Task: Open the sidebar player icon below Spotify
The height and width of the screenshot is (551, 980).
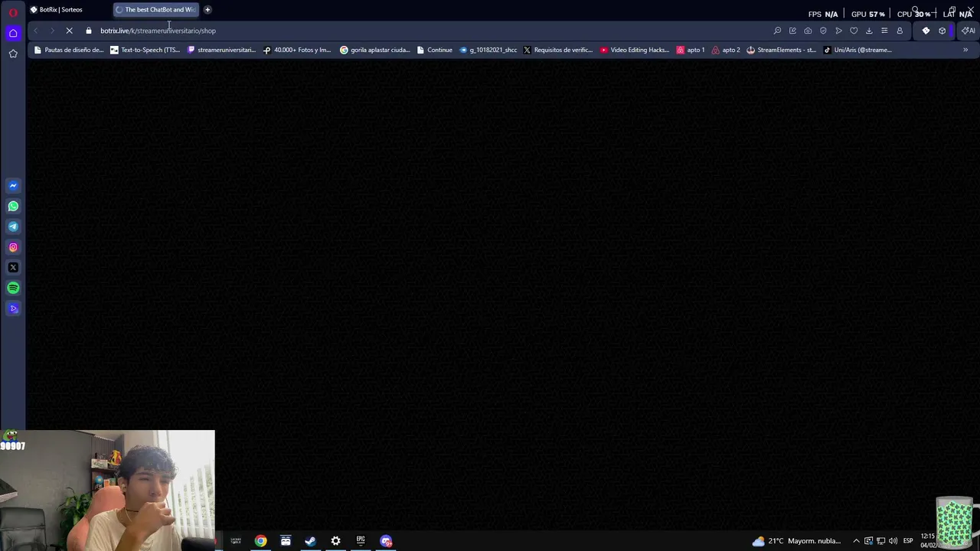Action: click(13, 308)
